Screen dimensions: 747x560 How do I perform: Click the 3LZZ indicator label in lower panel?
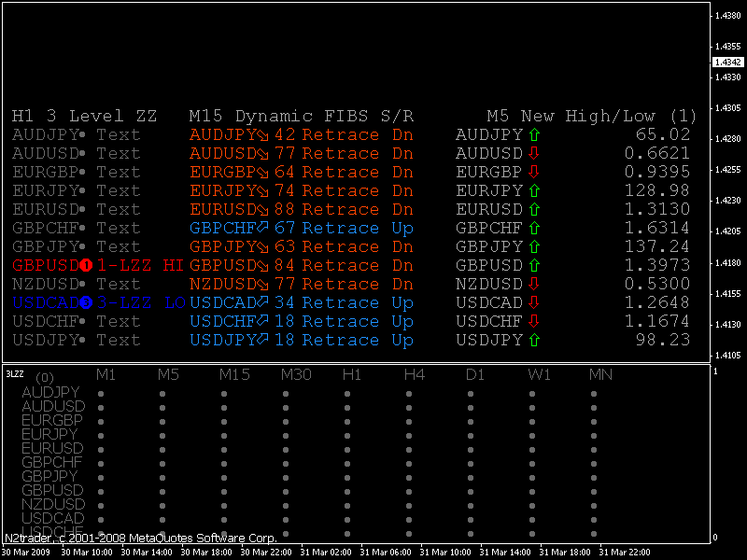15,373
